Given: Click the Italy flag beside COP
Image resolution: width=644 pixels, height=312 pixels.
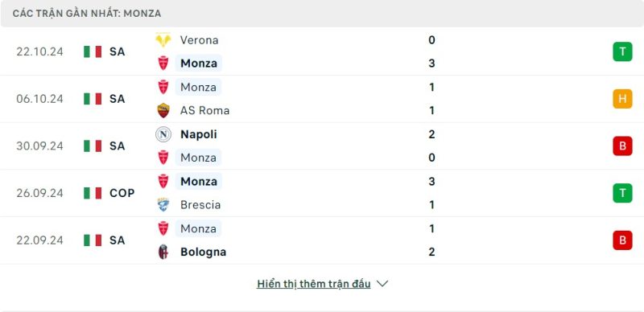Looking at the screenshot, I should point(93,193).
